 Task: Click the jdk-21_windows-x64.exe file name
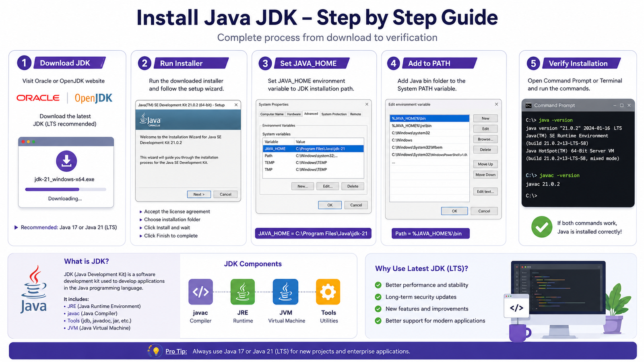click(64, 179)
